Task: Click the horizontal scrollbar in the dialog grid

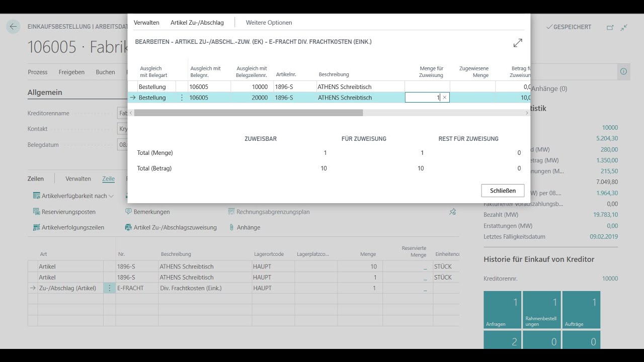Action: (249, 113)
